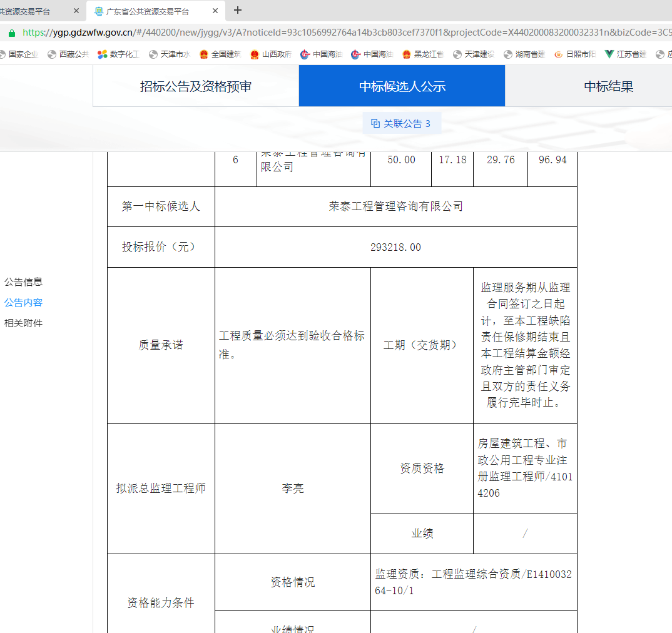Click the bid price 293218.00
Screen dimensions: 672x633
point(395,247)
